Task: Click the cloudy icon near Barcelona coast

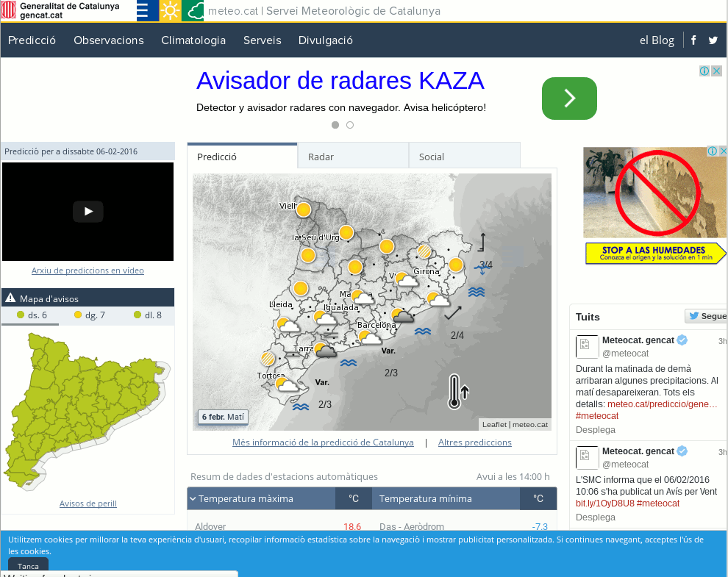Action: [402, 315]
